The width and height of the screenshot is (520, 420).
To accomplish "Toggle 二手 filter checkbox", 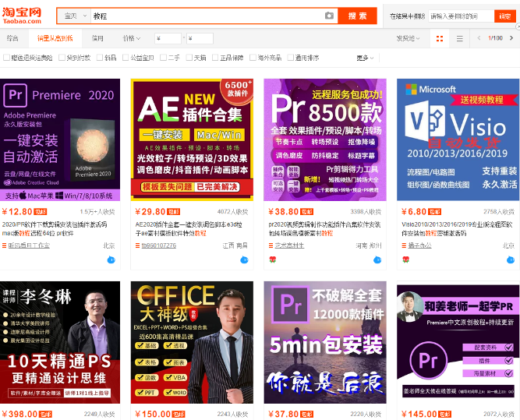I will pyautogui.click(x=163, y=58).
